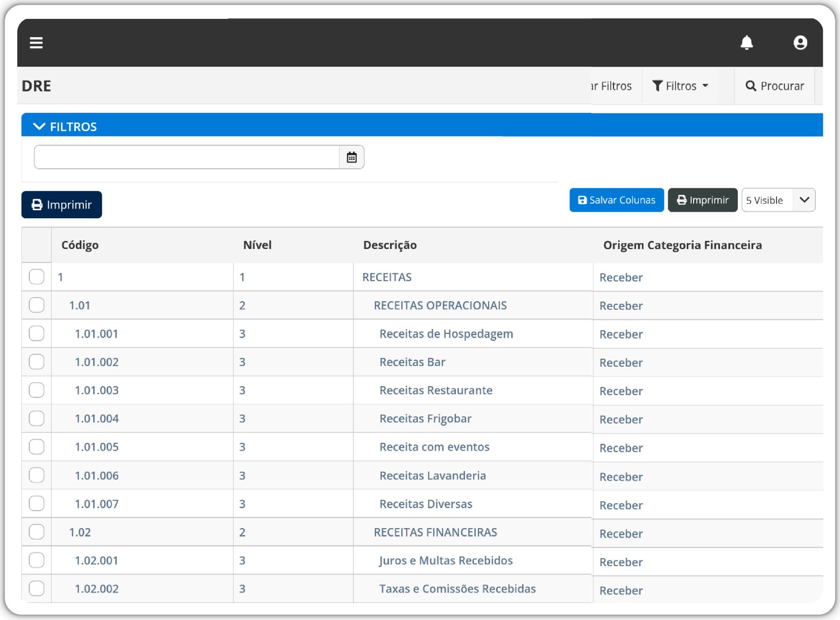Focus the date filter input field
The width and height of the screenshot is (840, 620).
pos(187,157)
